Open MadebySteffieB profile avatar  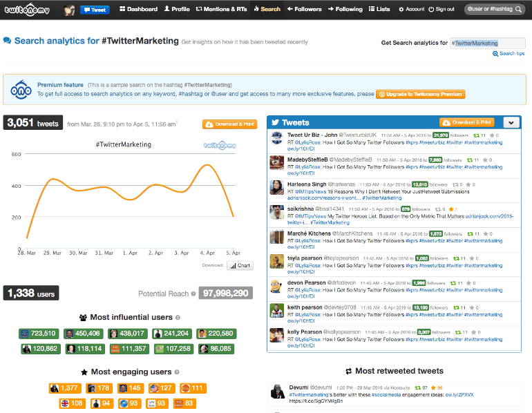276,163
